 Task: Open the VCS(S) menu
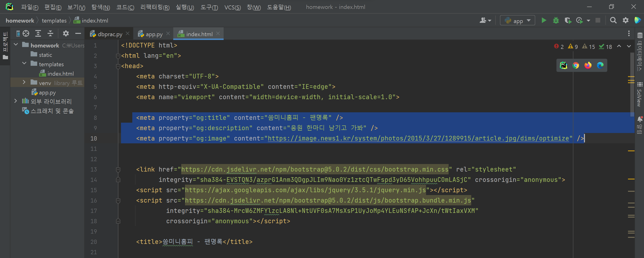(232, 7)
